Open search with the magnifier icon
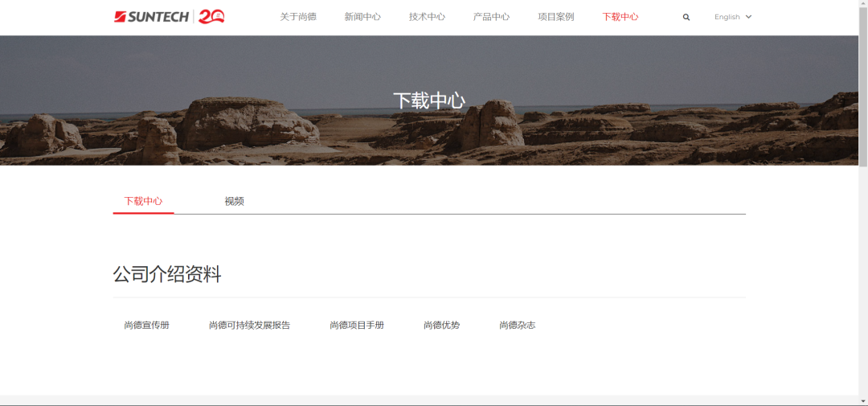This screenshot has width=868, height=406. (686, 17)
